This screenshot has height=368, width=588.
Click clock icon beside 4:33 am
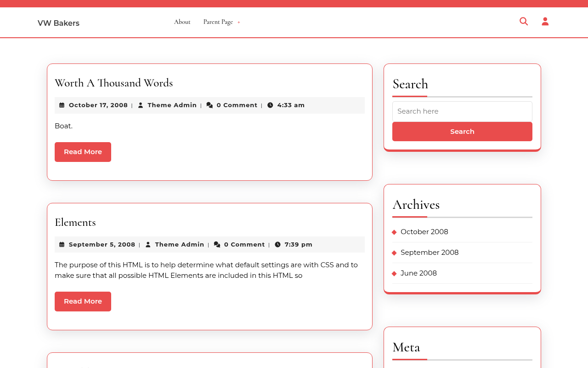coord(270,105)
